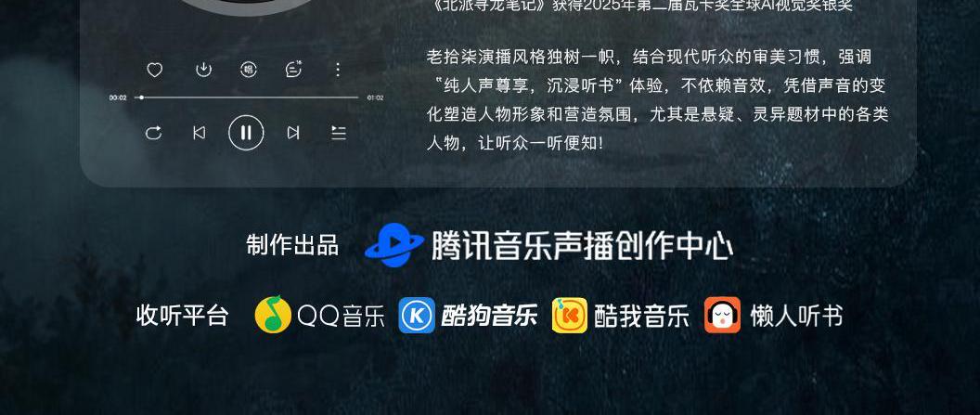The width and height of the screenshot is (980, 415).
Task: Click the download icon in the player
Action: point(204,70)
